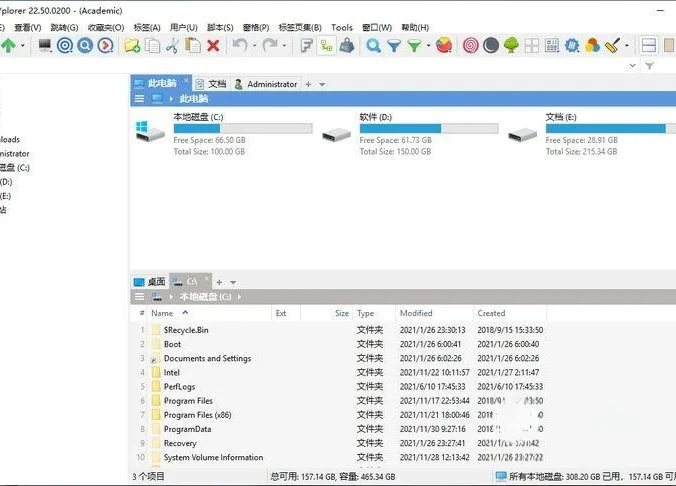
Task: Create a new folder with toolbar icon
Action: click(132, 45)
